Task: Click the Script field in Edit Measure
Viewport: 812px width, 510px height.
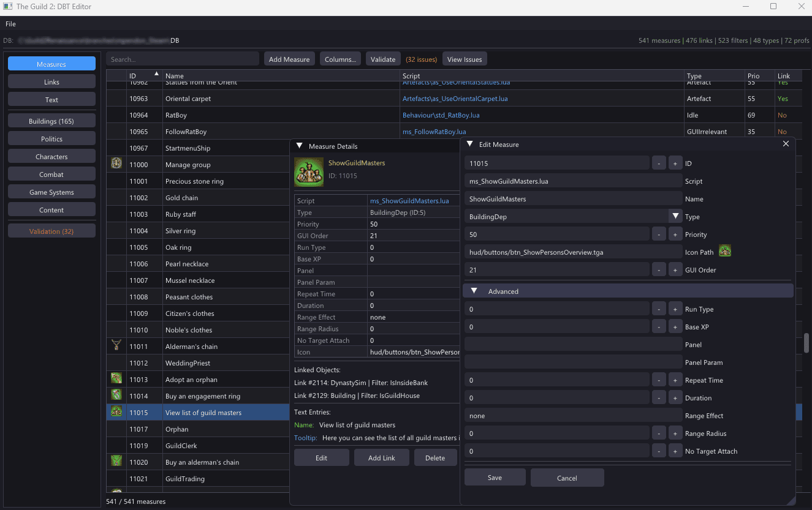Action: (x=574, y=181)
